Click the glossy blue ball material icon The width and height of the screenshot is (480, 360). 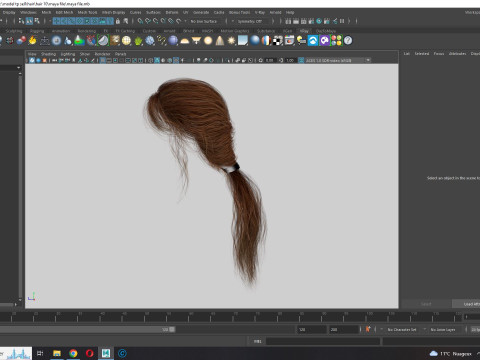[255, 41]
